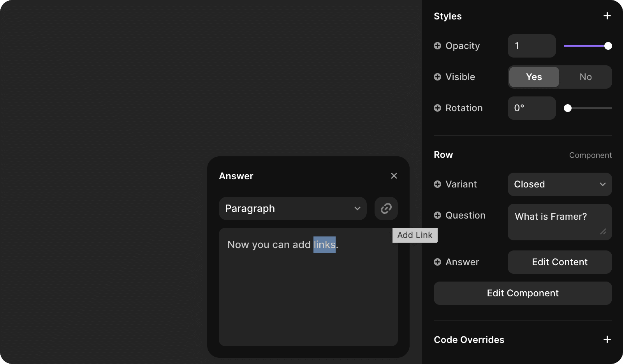Viewport: 623px width, 364px height.
Task: Click the Opacity slider handle
Action: (x=608, y=46)
